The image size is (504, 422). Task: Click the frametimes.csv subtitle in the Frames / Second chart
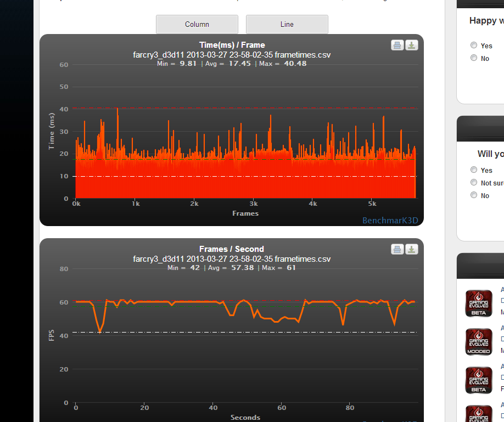pos(232,259)
